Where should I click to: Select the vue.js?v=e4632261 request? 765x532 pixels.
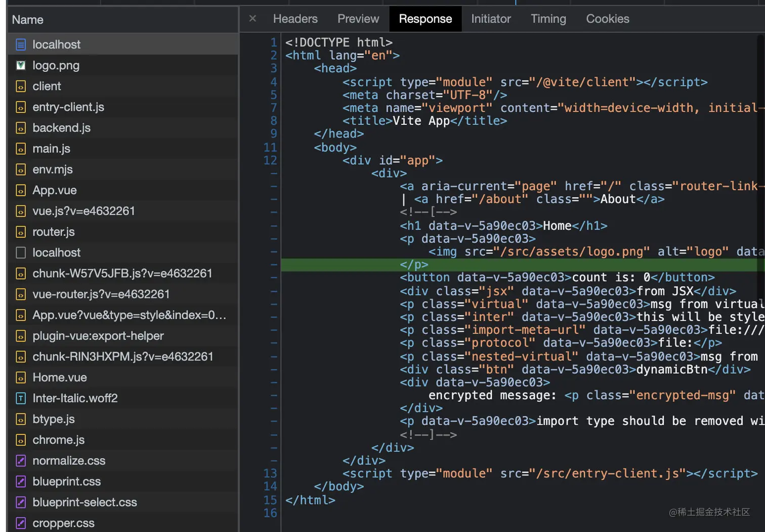[123, 211]
